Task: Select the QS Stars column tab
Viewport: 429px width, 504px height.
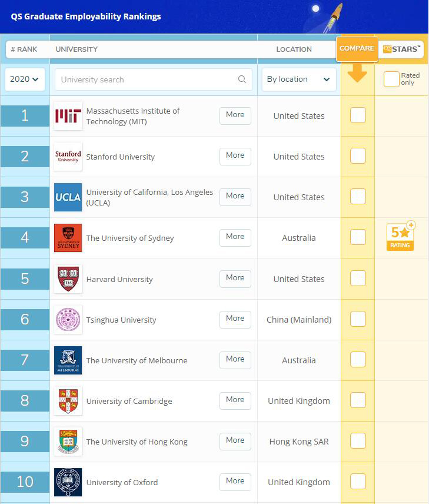Action: coord(401,49)
